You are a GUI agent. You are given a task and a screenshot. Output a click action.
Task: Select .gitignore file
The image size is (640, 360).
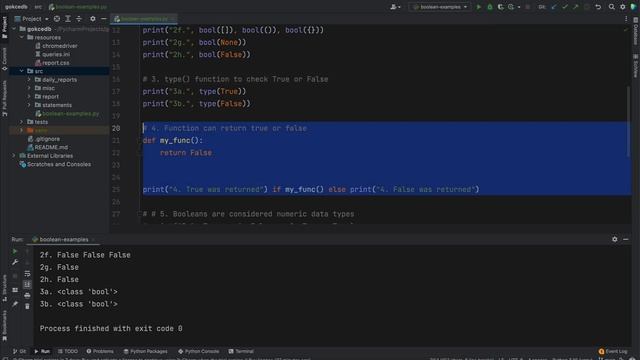pyautogui.click(x=44, y=139)
